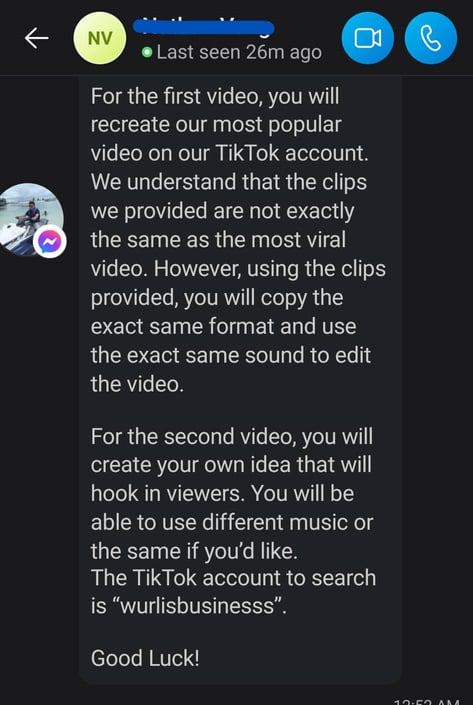Select the "For the first video" paragraph
473x705 pixels.
click(238, 240)
